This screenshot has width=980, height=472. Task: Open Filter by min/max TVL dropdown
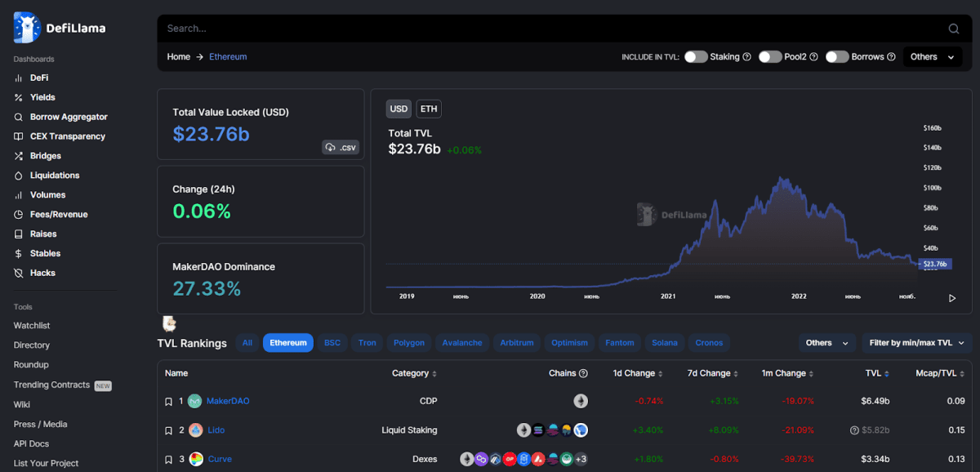(917, 343)
